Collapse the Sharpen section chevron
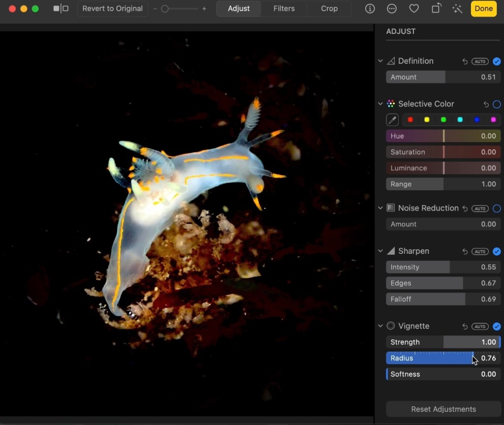This screenshot has width=504, height=425. click(380, 251)
